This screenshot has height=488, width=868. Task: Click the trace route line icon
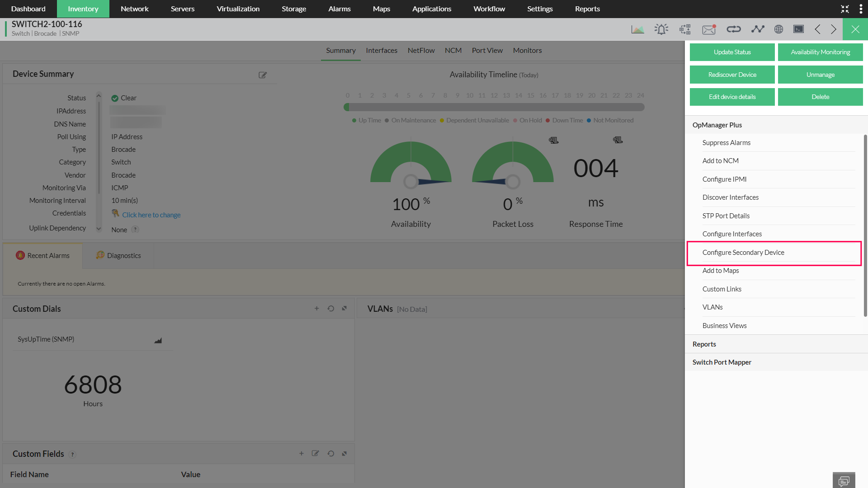point(758,29)
